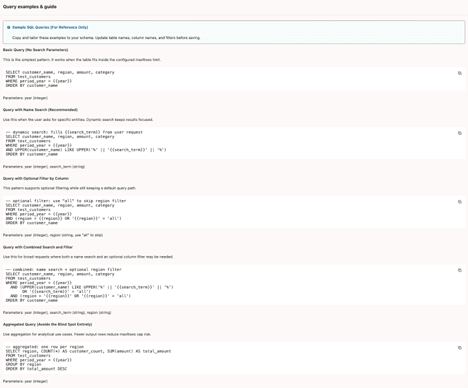468x388 pixels.
Task: Click 'This pattern supports optional filtering' description
Action: coord(69,188)
